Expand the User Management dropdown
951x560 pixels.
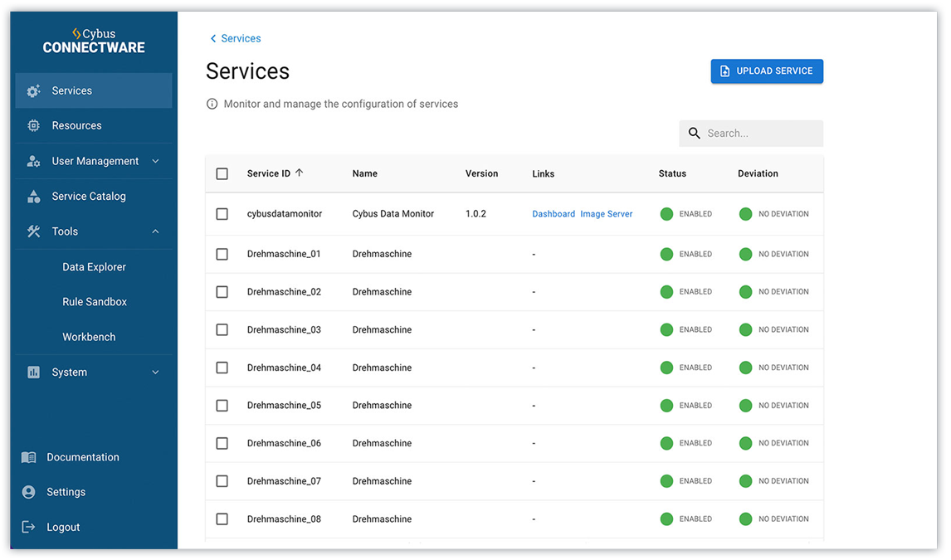coord(155,161)
